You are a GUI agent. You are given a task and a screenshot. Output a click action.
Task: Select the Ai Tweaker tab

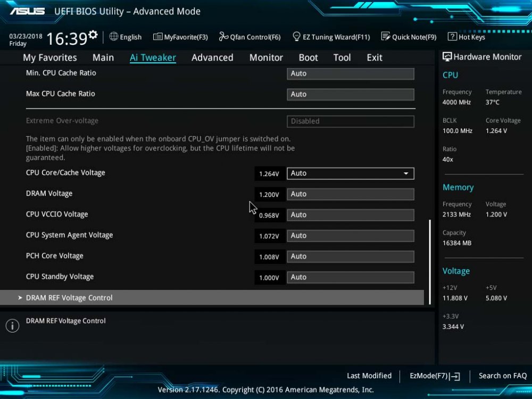[153, 57]
